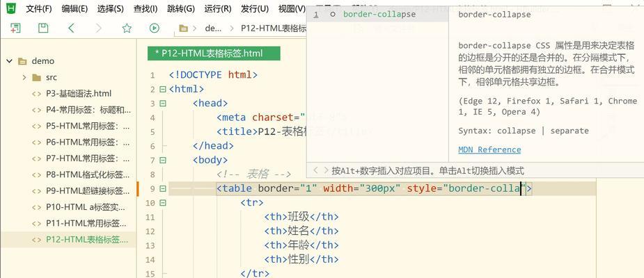This screenshot has width=644, height=278.
Task: Click the run play-circle icon
Action: point(155,28)
